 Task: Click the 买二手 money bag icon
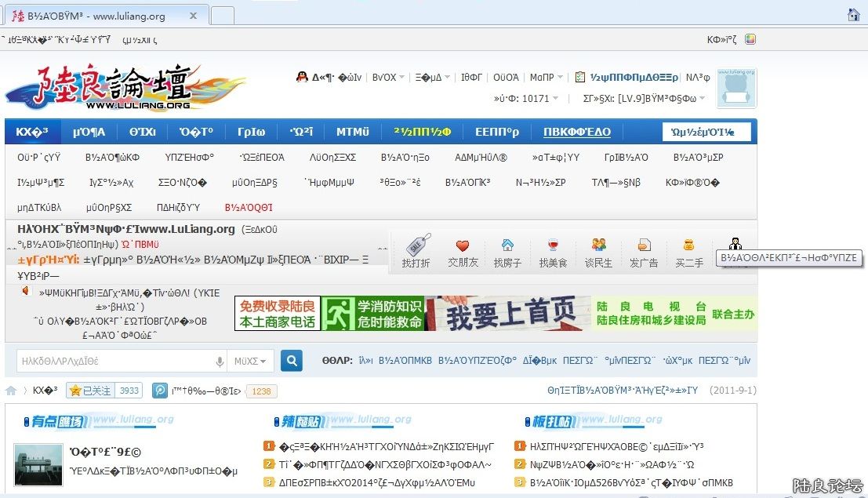coord(689,245)
